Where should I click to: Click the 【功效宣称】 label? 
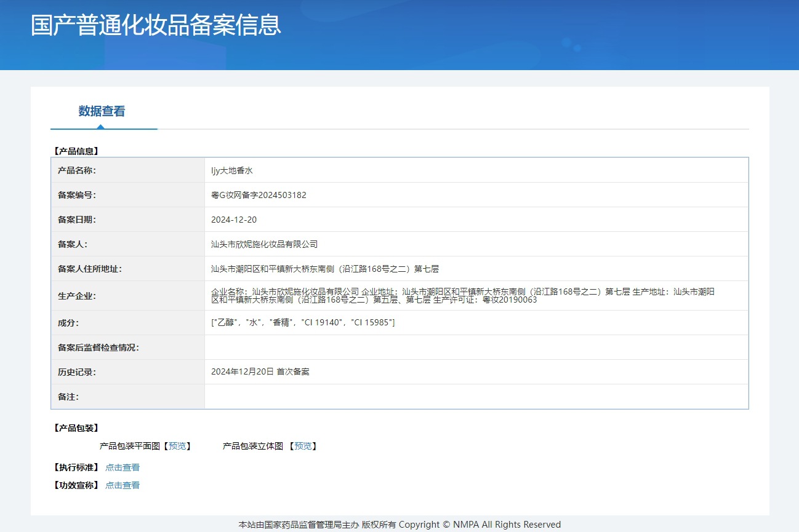click(x=76, y=485)
